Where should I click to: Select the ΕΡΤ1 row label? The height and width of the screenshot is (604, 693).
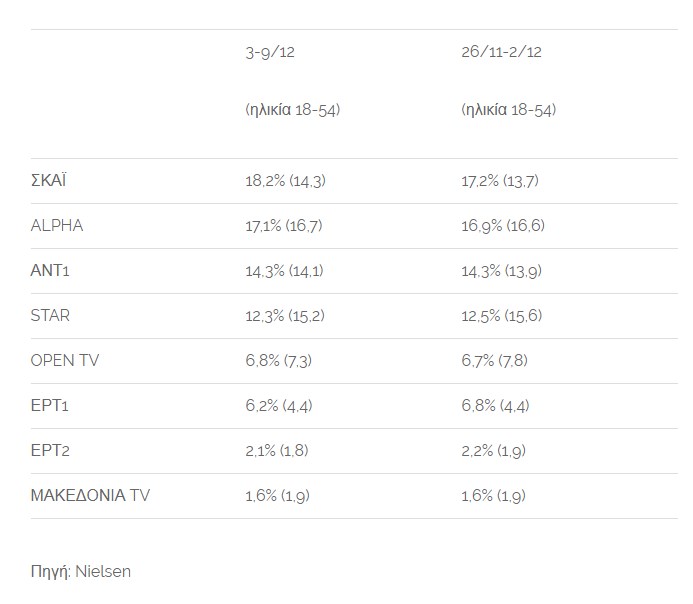pyautogui.click(x=50, y=405)
